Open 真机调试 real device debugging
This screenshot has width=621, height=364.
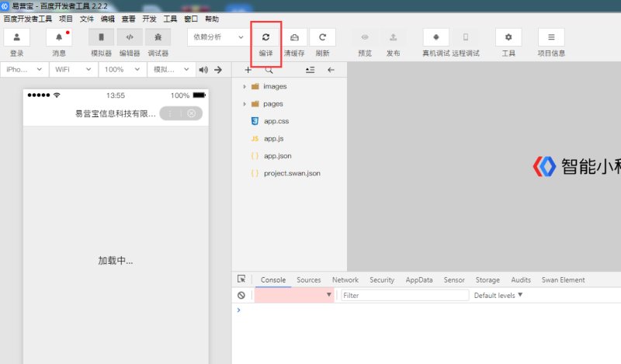[x=436, y=37]
